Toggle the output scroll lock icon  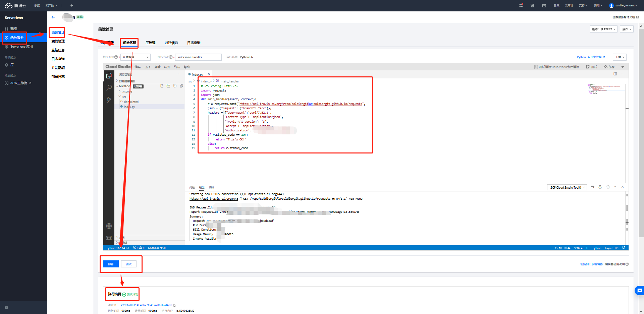(600, 187)
